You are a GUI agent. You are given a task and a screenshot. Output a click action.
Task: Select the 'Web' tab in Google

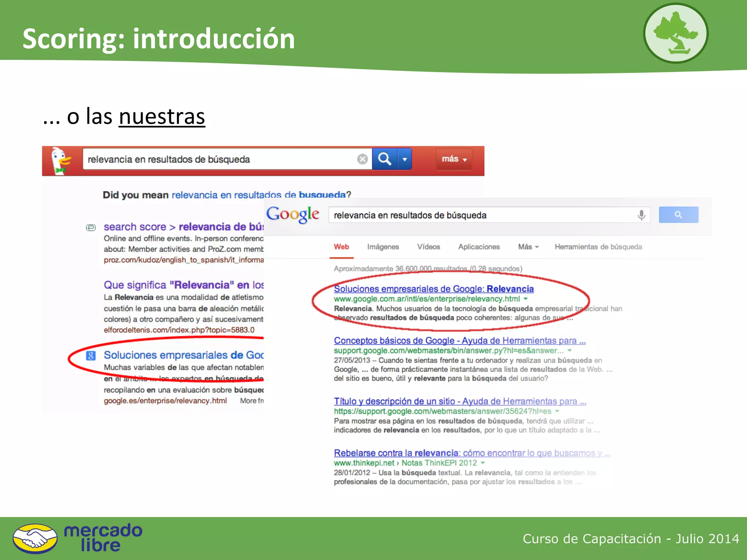[x=341, y=247]
